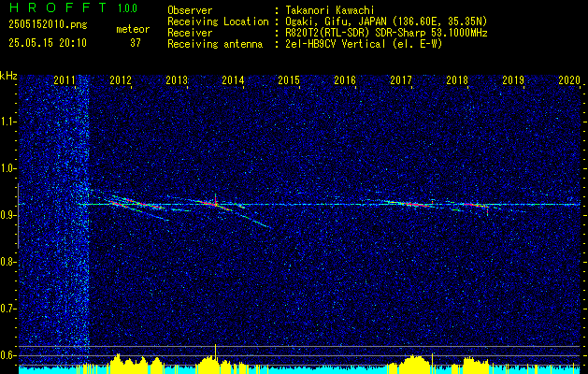588x374 pixels.
Task: Click the 2018 time axis marker
Action: pos(457,80)
